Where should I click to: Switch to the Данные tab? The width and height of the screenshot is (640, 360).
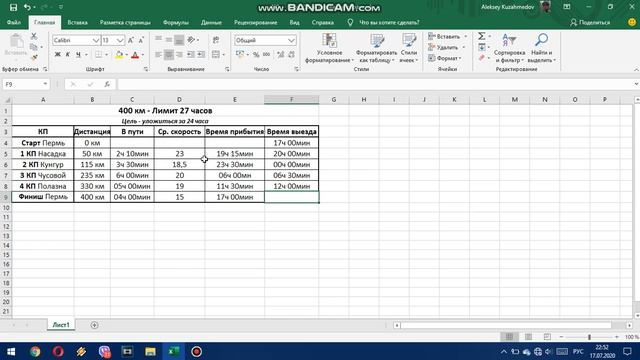click(x=211, y=22)
